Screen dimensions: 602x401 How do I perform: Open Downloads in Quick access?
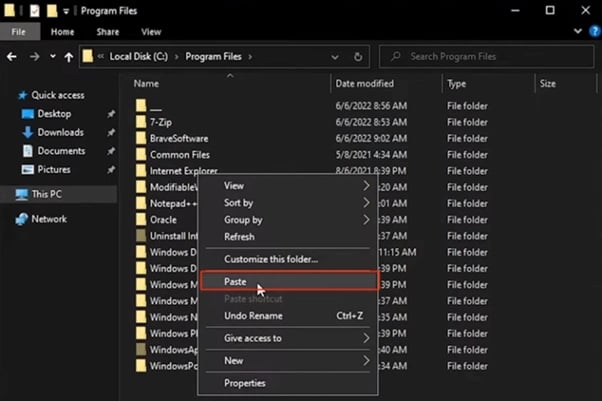[x=27, y=133]
